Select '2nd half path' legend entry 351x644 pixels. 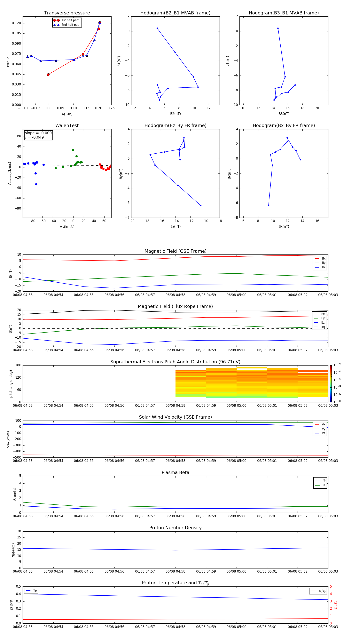67,25
